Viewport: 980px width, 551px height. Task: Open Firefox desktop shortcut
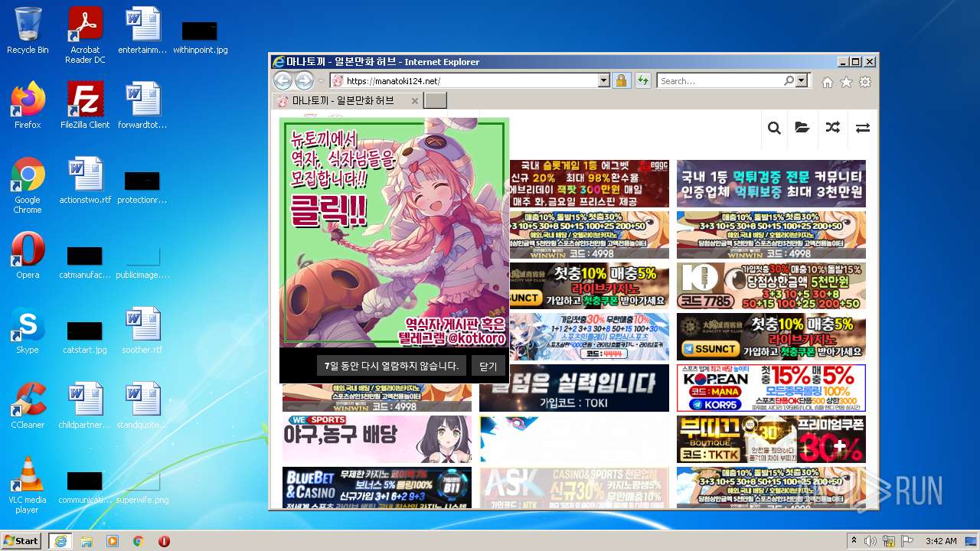(28, 106)
